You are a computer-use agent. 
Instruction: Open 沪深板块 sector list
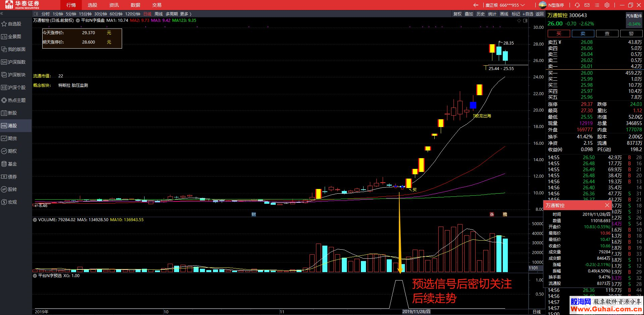pos(13,75)
